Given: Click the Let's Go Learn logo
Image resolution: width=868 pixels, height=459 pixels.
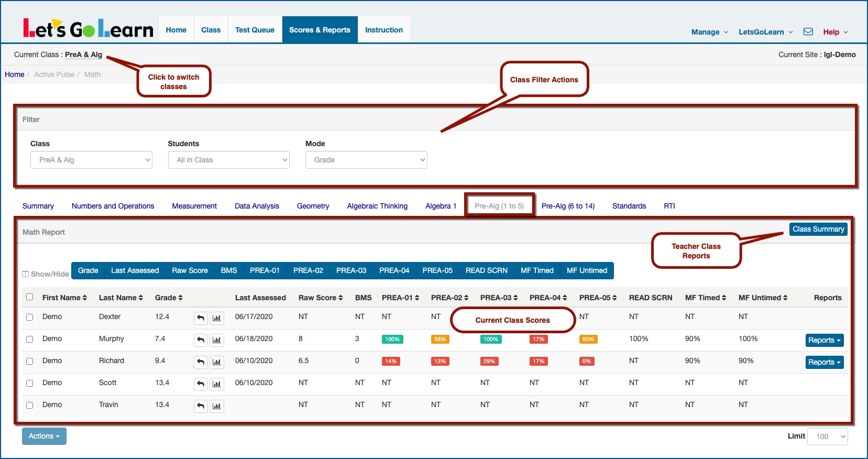Looking at the screenshot, I should [88, 28].
